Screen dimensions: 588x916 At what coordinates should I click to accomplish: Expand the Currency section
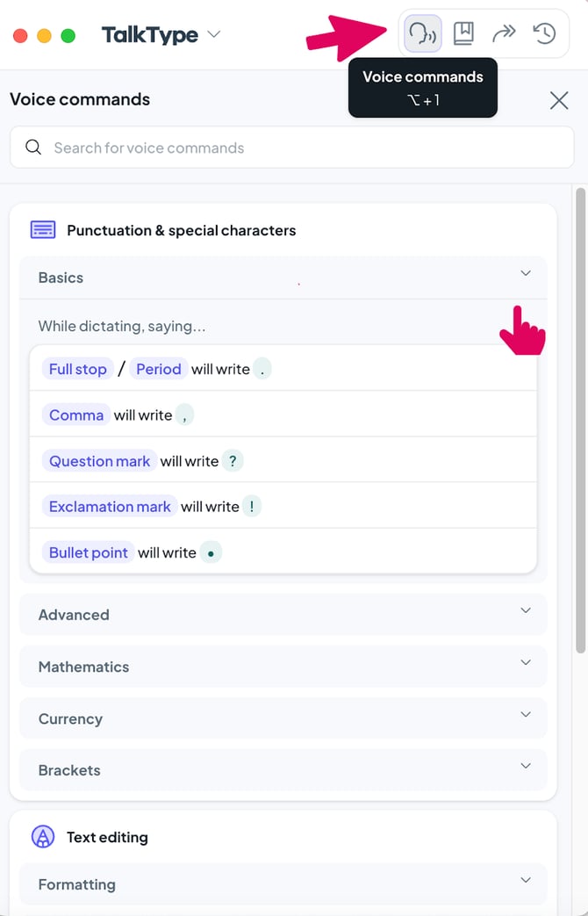pos(525,715)
